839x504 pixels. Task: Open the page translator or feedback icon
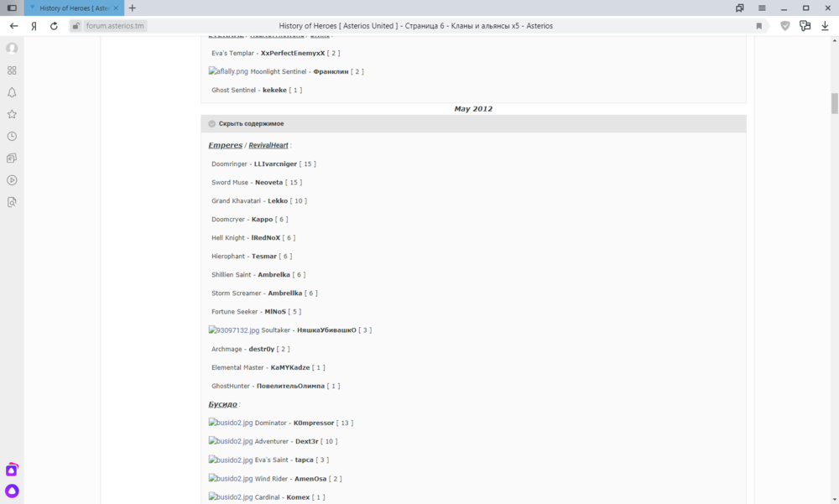(805, 26)
